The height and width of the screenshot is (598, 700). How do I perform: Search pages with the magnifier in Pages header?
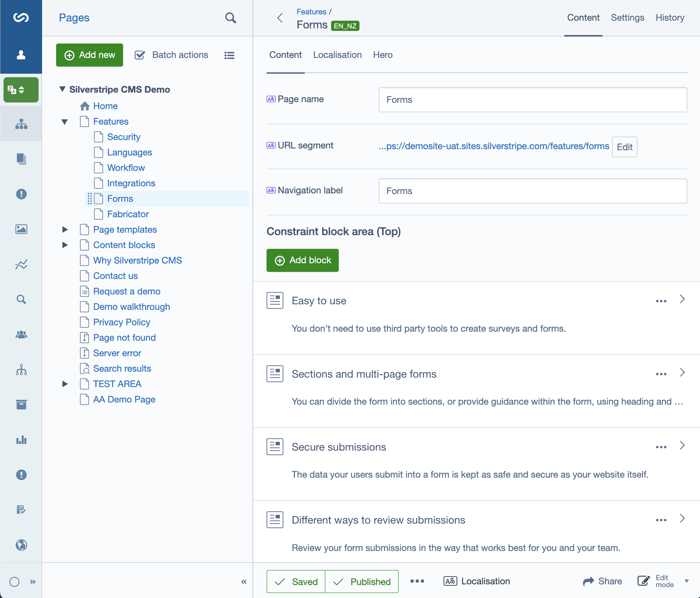230,18
